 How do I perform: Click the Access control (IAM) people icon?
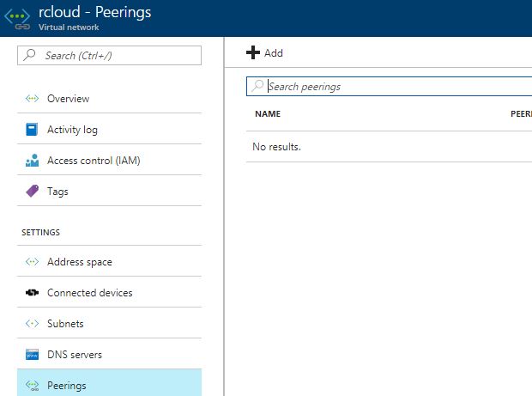click(x=32, y=161)
